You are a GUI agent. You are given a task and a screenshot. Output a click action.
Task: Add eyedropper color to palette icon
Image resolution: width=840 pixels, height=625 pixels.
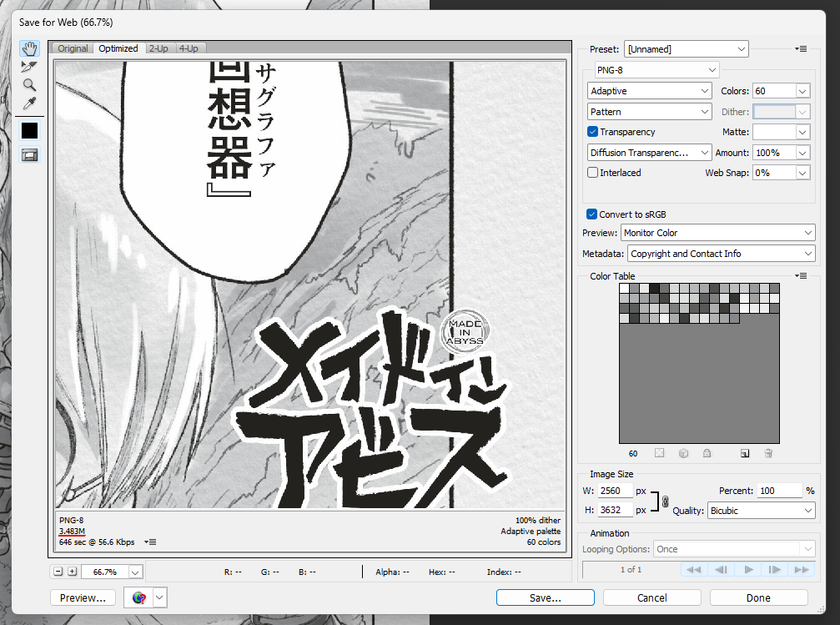click(745, 453)
